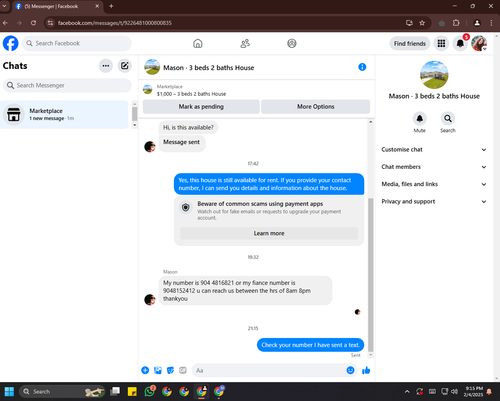Send a thumbs-up like
The width and height of the screenshot is (500, 401).
[366, 370]
